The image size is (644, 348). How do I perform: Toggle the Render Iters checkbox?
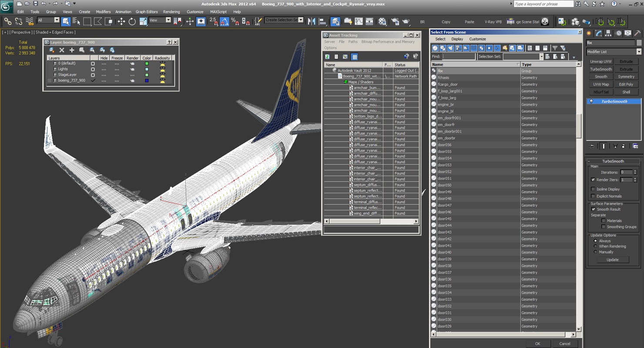pos(593,180)
